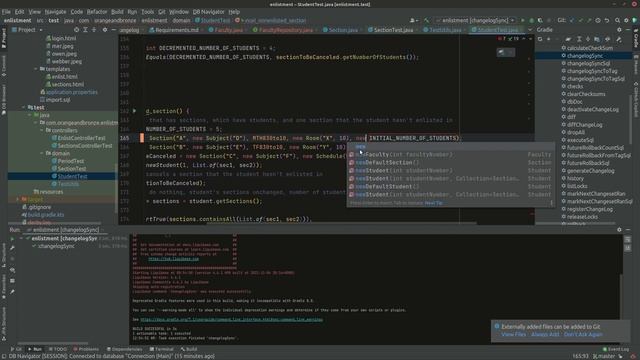
Task: Click Gradle build settings wrench icon
Action: click(619, 39)
